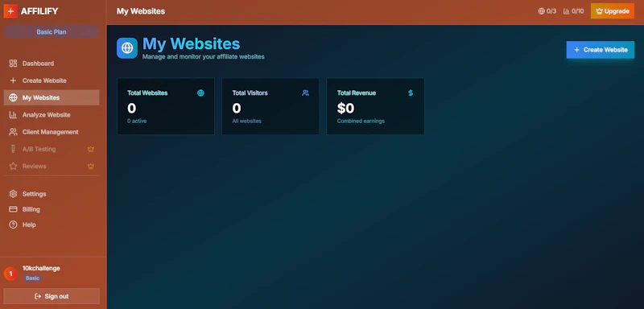Click the globe 0/3 websites counter in header
The image size is (644, 309).
(547, 11)
